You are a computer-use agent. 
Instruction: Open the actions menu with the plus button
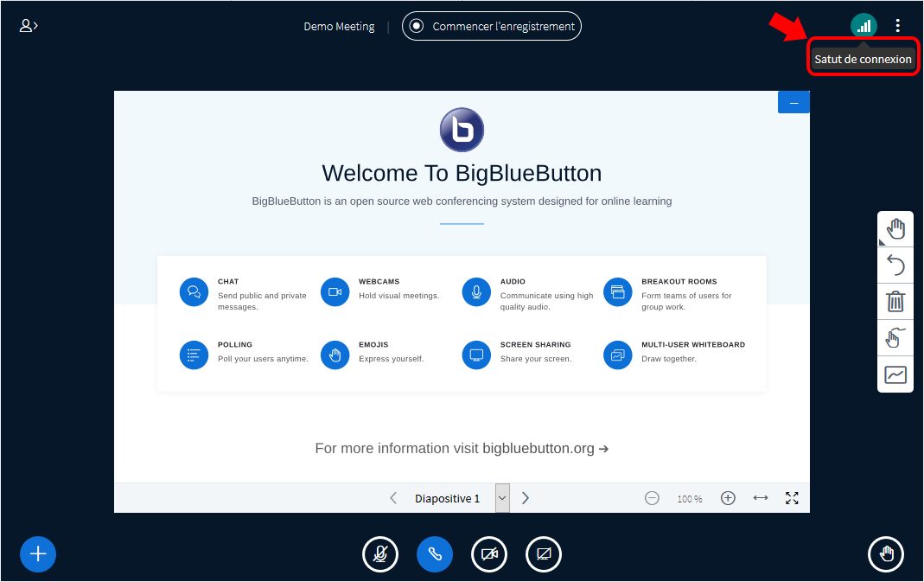click(x=37, y=553)
